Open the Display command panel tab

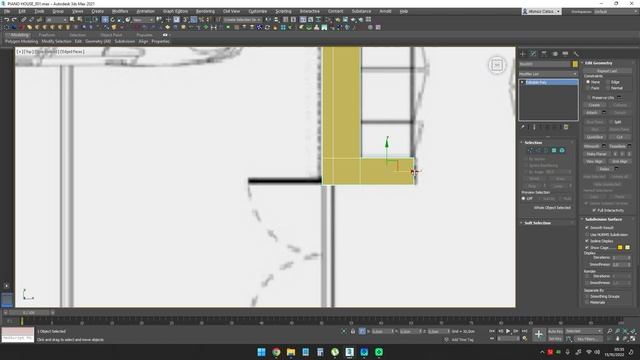pyautogui.click(x=565, y=53)
